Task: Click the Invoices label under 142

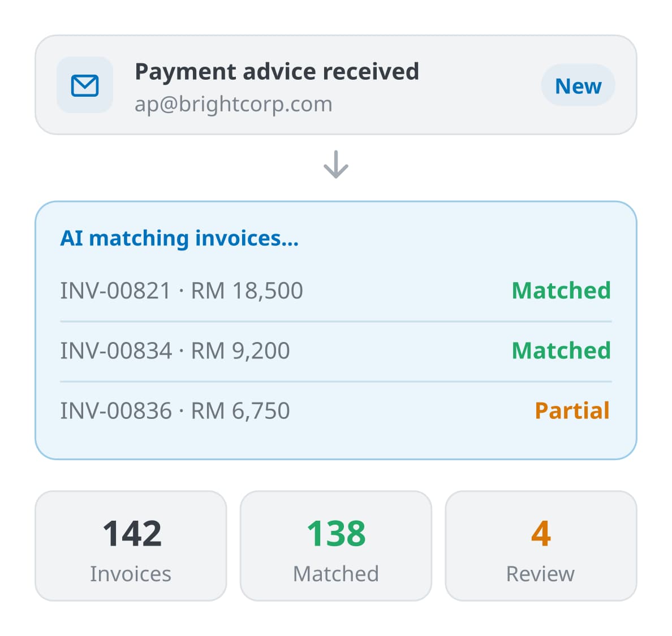Action: click(131, 574)
